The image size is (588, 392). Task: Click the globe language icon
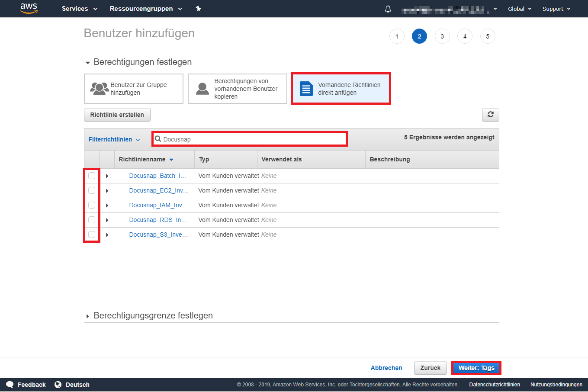[x=58, y=385]
